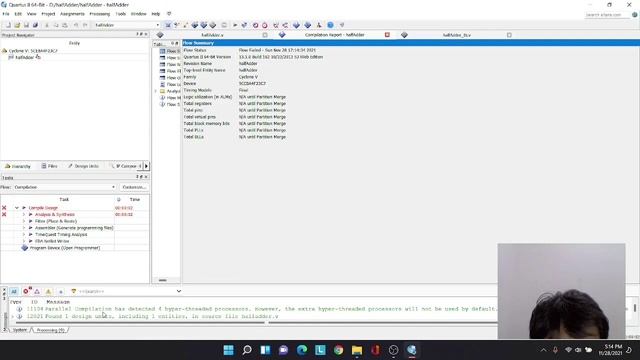
Task: Expand EDA Netlist Writer task
Action: click(x=23, y=241)
